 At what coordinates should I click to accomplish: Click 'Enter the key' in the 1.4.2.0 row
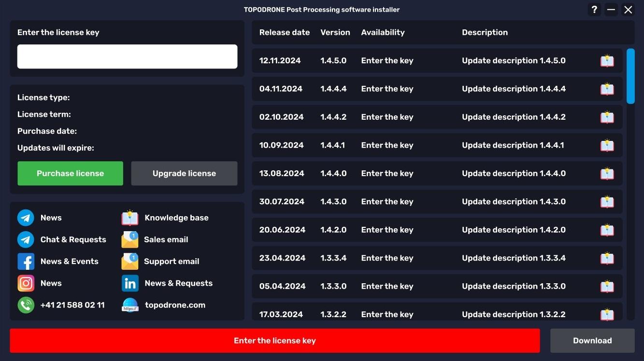click(387, 230)
